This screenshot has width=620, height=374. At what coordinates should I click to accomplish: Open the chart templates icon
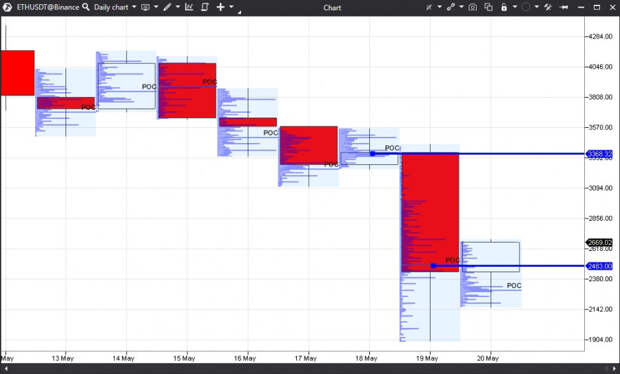pos(204,7)
